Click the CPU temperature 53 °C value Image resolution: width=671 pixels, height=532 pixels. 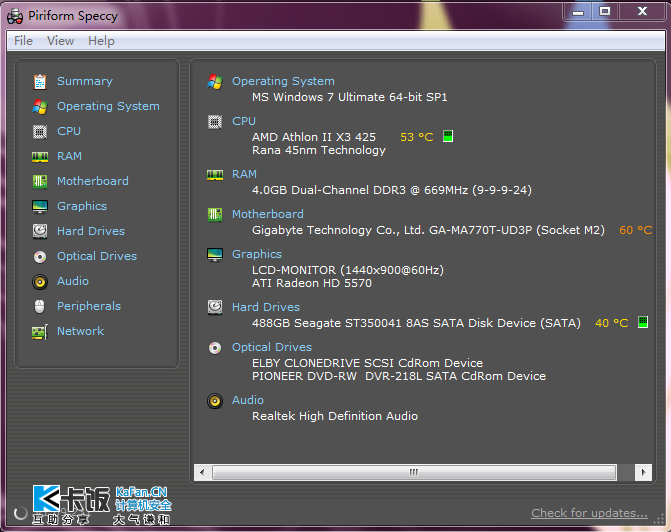(x=417, y=137)
